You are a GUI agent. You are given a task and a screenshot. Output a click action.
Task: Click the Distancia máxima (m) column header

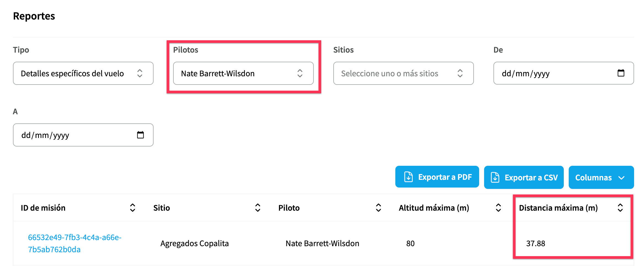tap(559, 208)
